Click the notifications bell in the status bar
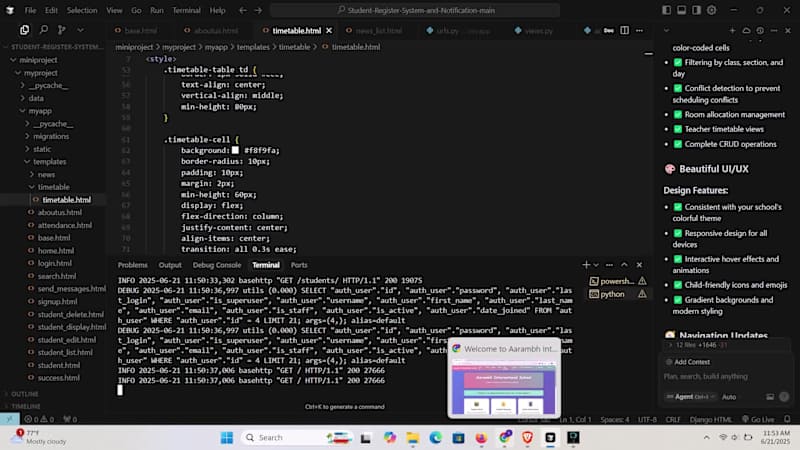 (787, 419)
